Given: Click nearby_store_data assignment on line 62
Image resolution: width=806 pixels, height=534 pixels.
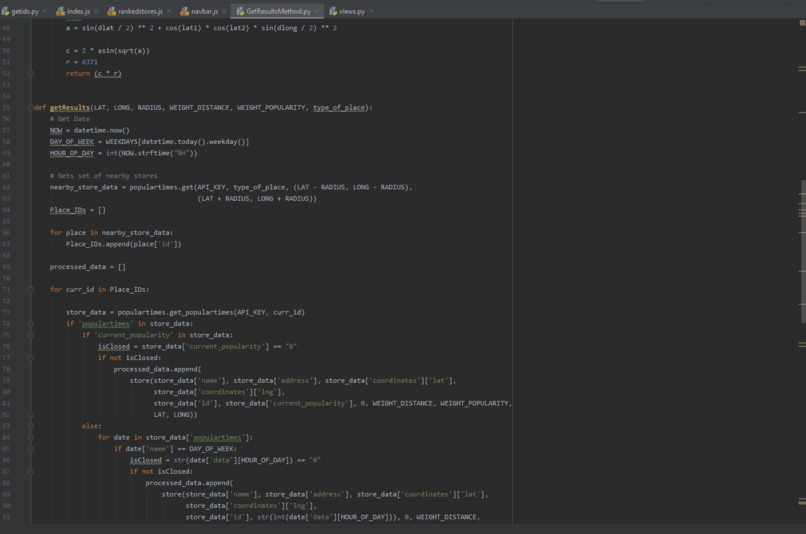Looking at the screenshot, I should pos(231,187).
